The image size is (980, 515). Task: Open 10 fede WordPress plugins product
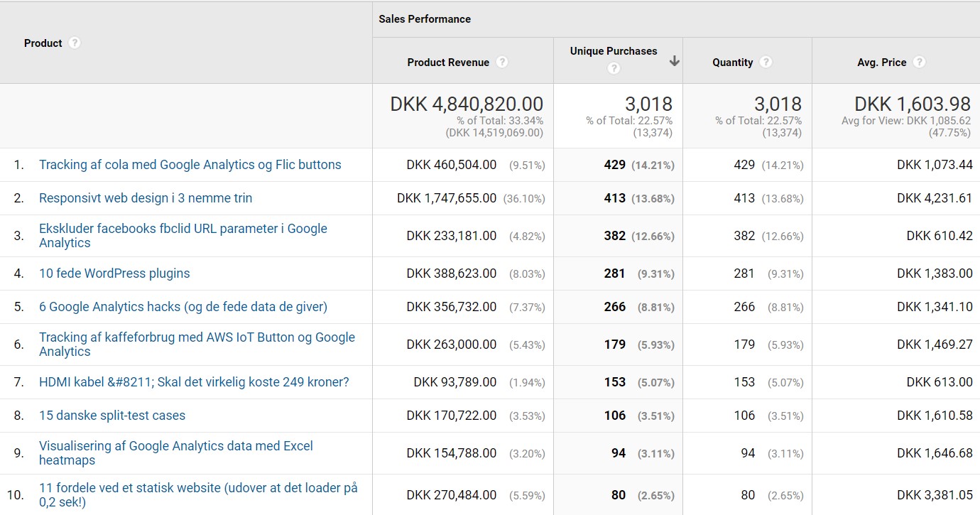(114, 273)
